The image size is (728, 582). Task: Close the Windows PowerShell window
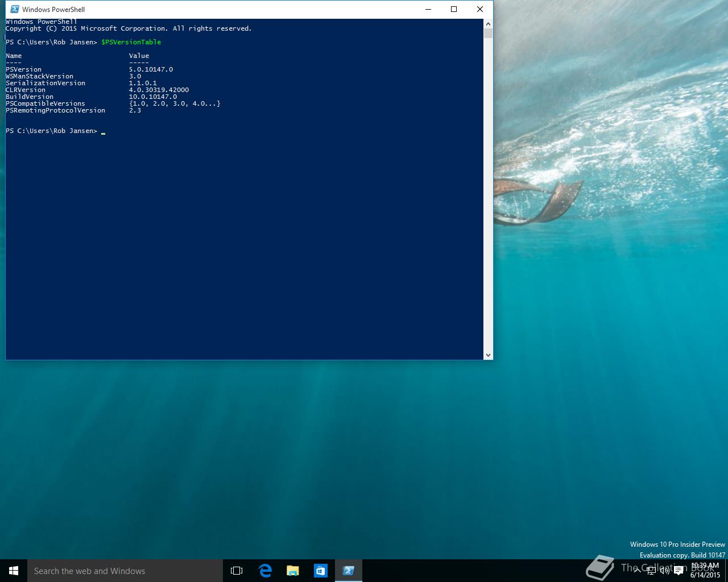point(480,9)
